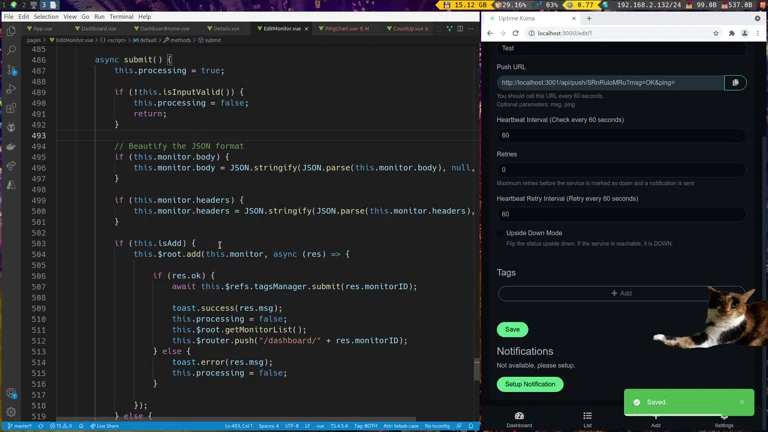Go to Dashboard in Uptime Kuma bottom nav
Viewport: 768px width, 432px height.
click(x=519, y=420)
